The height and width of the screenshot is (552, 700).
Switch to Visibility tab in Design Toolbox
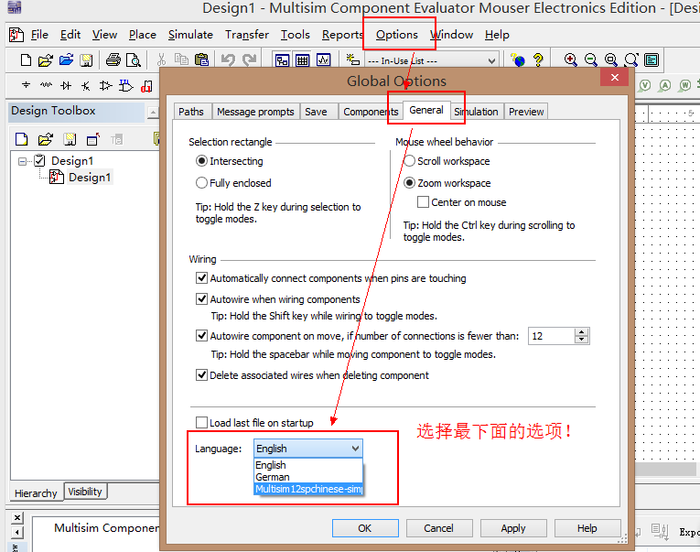[x=85, y=492]
